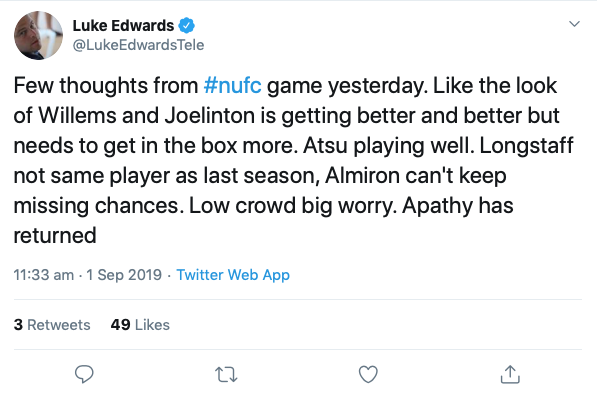Screen dimensions: 597x397
Task: Click the Twitter Web App link
Action: click(x=233, y=275)
